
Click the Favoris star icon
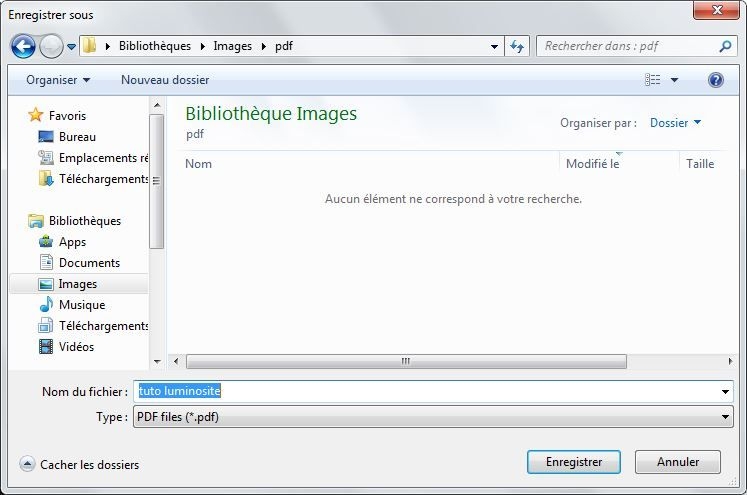coord(36,115)
